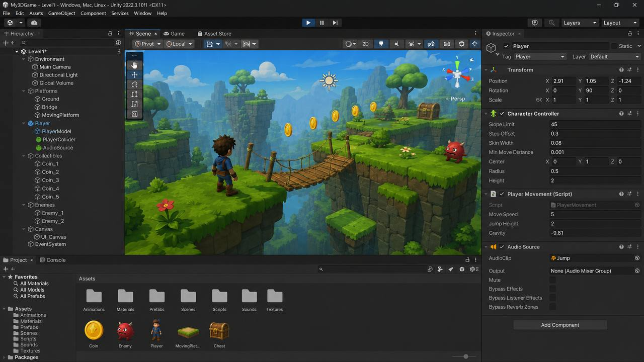Select the Hand view tool
The height and width of the screenshot is (362, 644).
click(134, 65)
